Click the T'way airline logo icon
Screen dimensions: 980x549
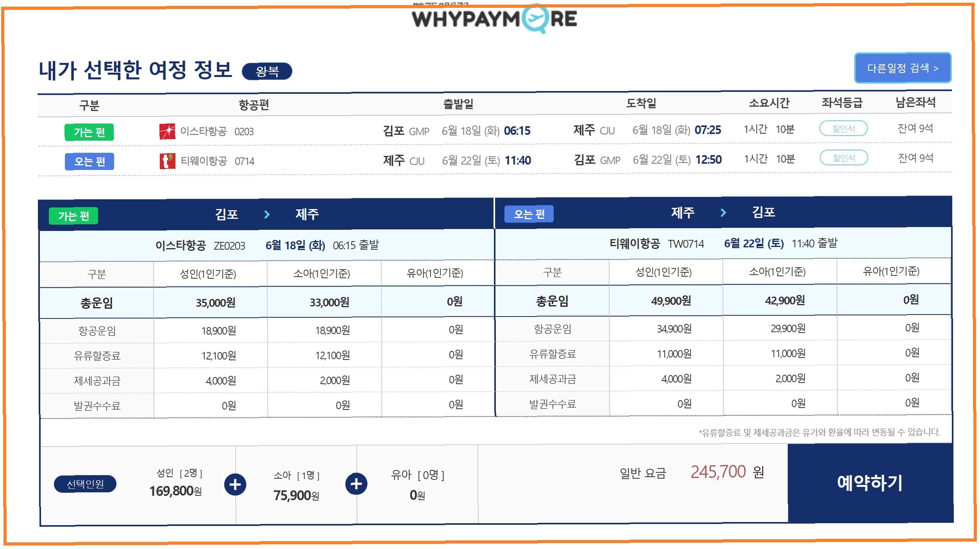click(167, 161)
